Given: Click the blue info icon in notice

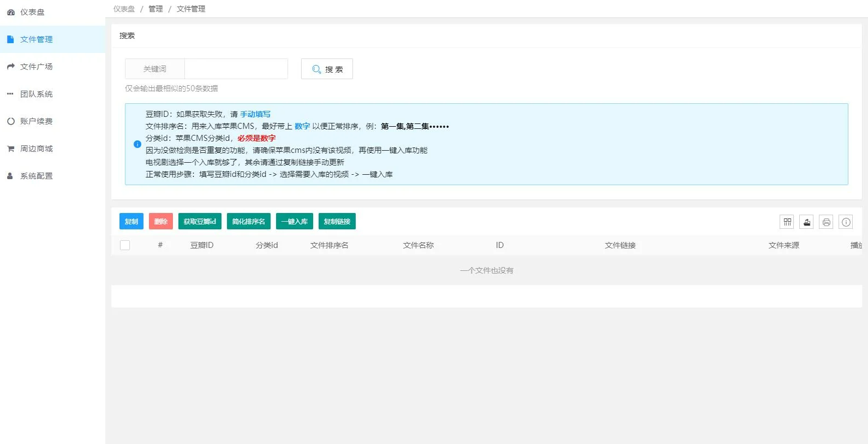Looking at the screenshot, I should (137, 144).
